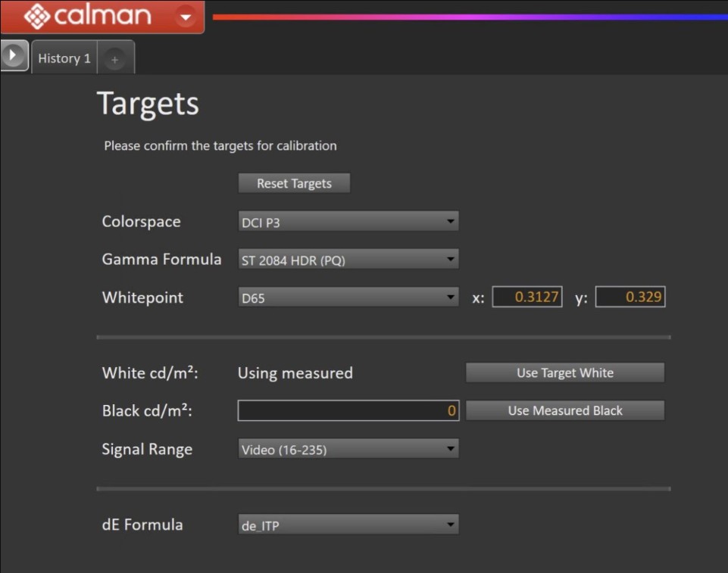Click the 'Please confirm the targets' instruction text

click(x=220, y=145)
